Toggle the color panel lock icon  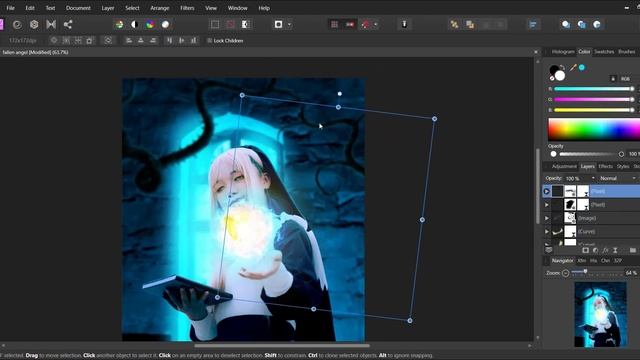pos(613,79)
